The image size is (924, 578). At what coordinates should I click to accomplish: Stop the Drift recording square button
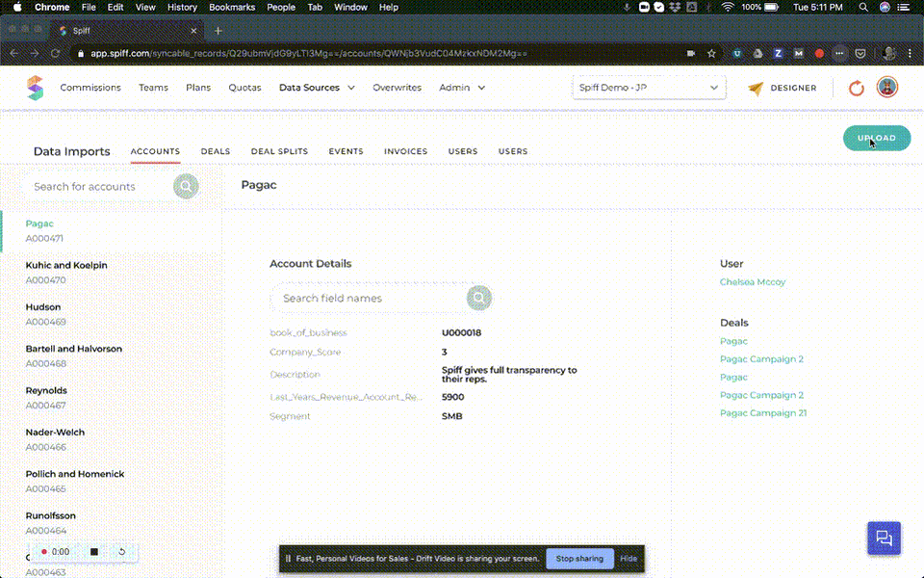pos(93,551)
